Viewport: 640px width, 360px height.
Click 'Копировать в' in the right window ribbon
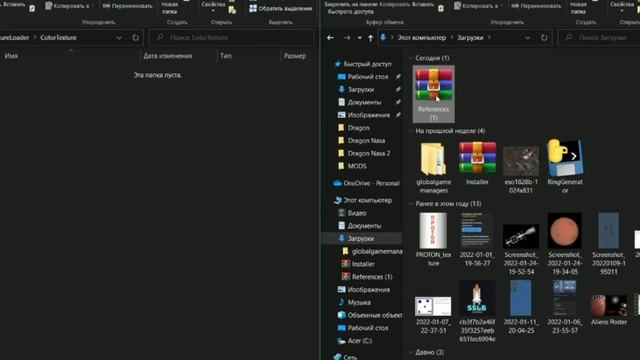pos(476,6)
